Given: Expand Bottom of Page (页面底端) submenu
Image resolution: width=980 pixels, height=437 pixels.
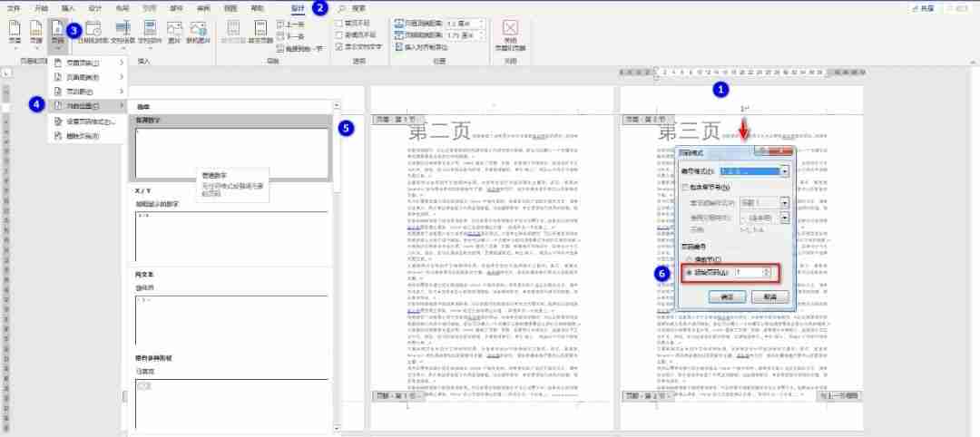Looking at the screenshot, I should tap(89, 77).
